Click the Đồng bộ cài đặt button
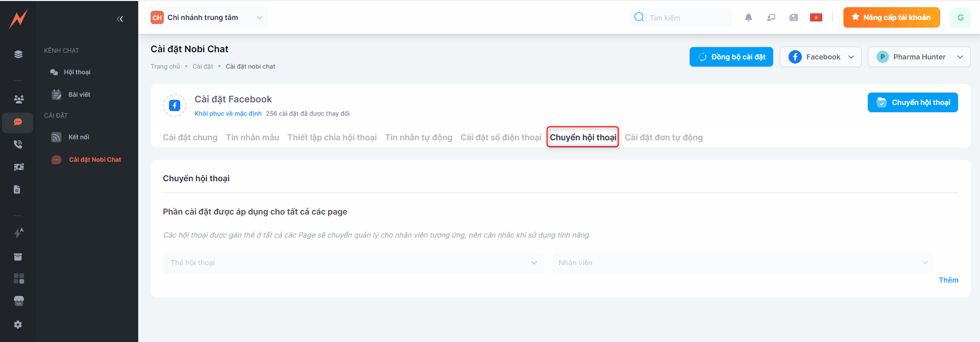 pos(731,57)
